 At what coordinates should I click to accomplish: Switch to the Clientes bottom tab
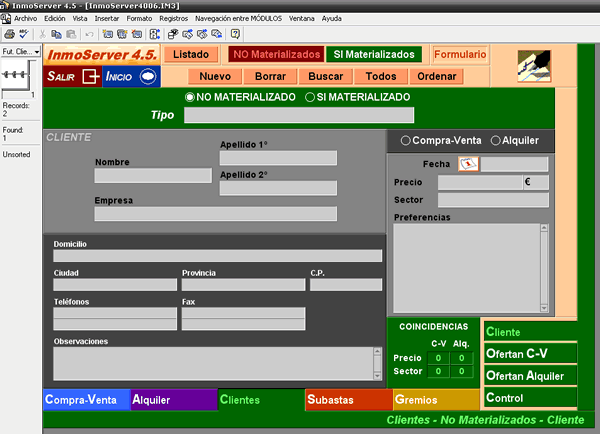pos(262,400)
